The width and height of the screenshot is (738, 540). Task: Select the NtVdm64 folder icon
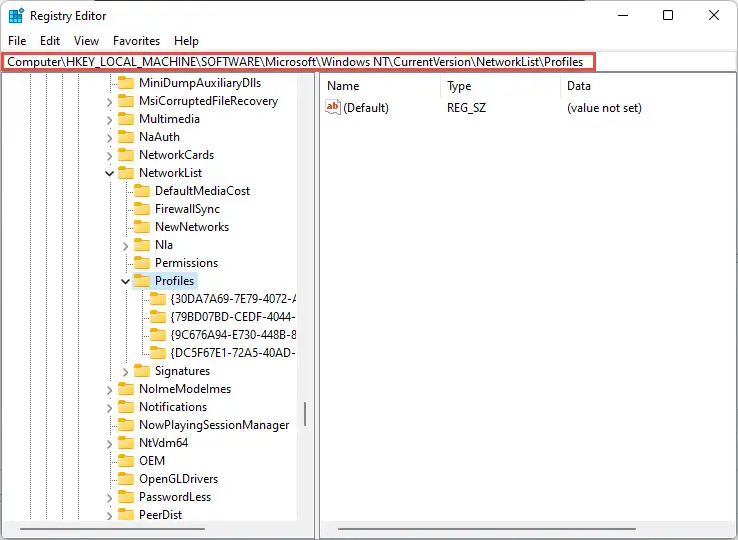pos(126,443)
